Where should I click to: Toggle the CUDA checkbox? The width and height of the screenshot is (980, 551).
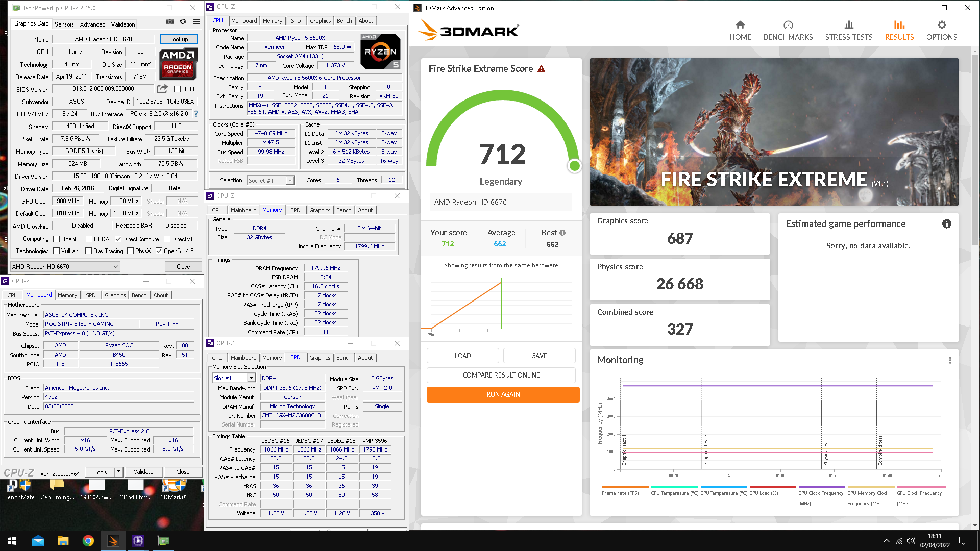point(89,239)
